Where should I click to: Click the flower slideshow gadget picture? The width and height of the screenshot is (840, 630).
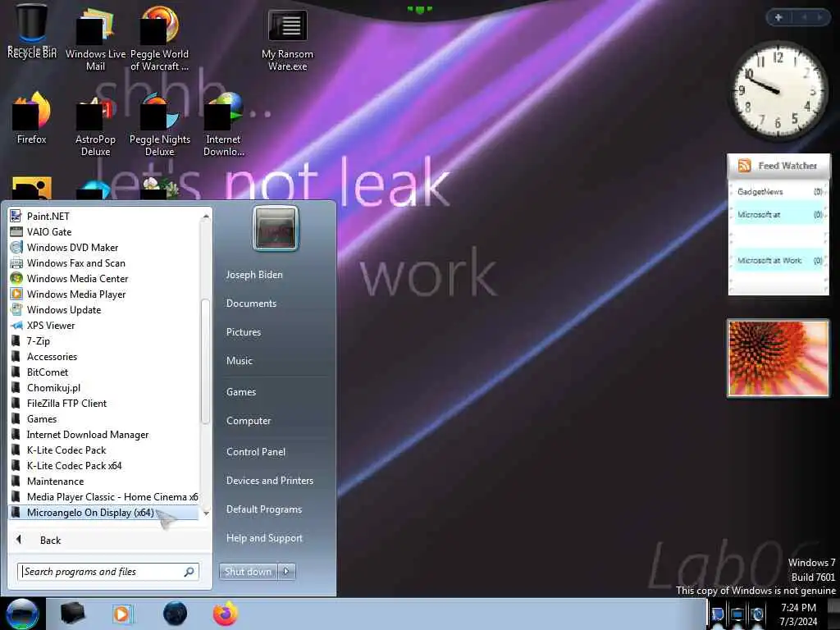point(778,358)
